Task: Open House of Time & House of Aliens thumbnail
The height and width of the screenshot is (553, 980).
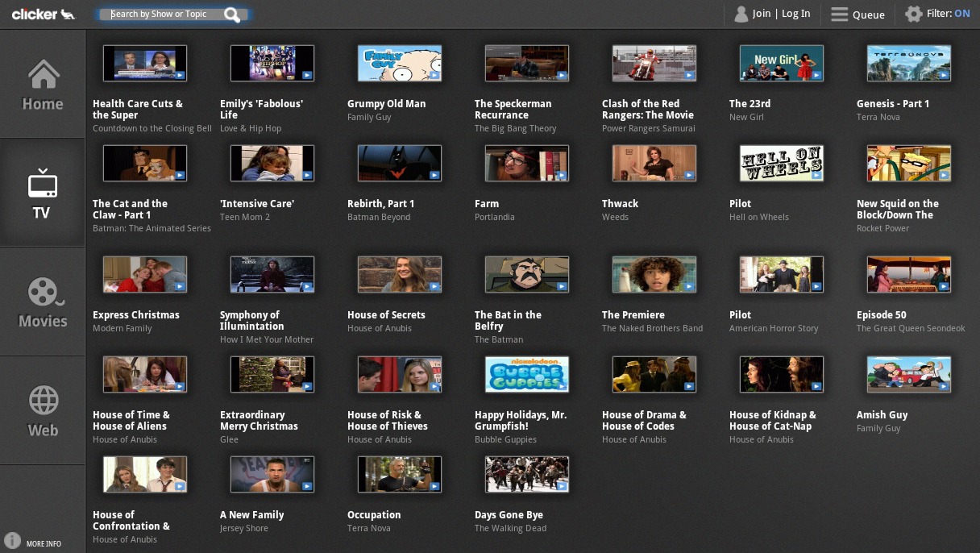Action: tap(145, 375)
